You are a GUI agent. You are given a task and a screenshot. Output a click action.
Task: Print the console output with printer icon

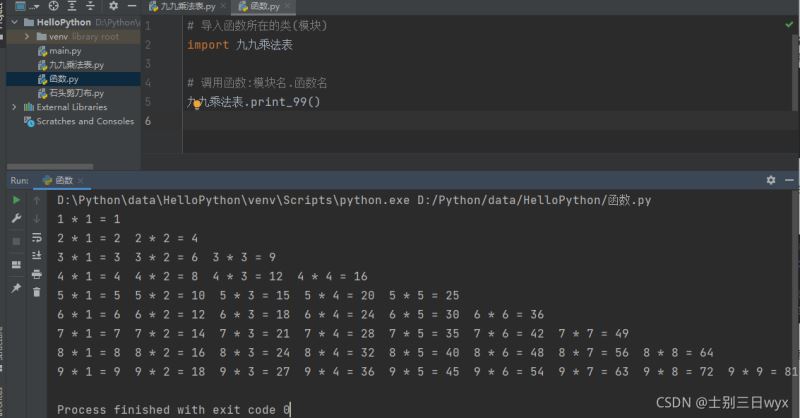point(37,274)
